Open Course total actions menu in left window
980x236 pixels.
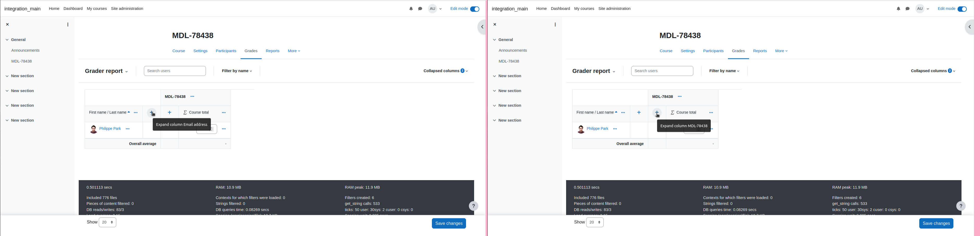[224, 113]
